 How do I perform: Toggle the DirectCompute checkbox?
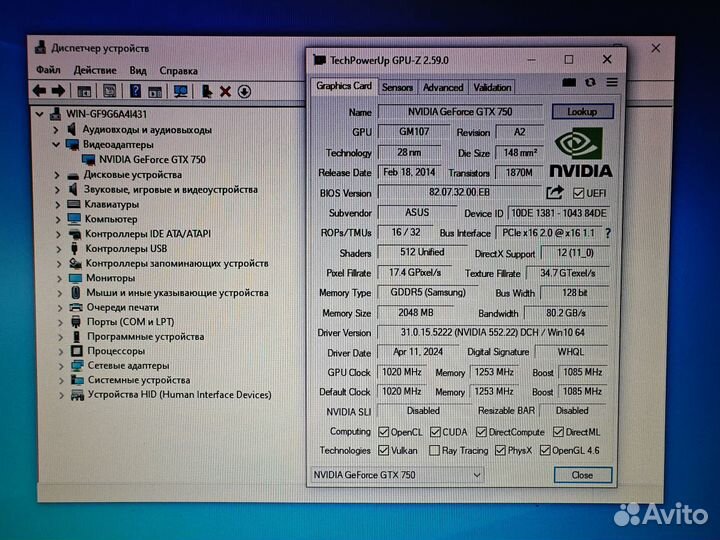pos(481,432)
